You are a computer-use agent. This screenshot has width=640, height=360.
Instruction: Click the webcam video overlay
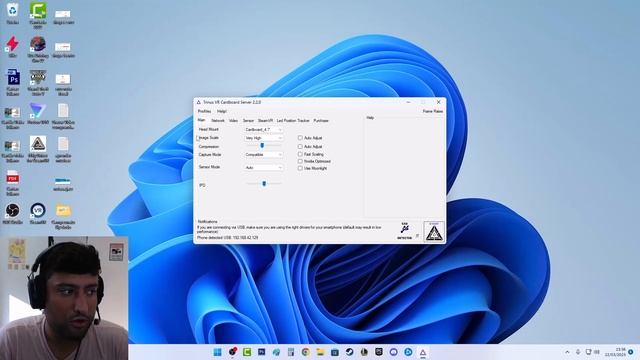pyautogui.click(x=64, y=298)
